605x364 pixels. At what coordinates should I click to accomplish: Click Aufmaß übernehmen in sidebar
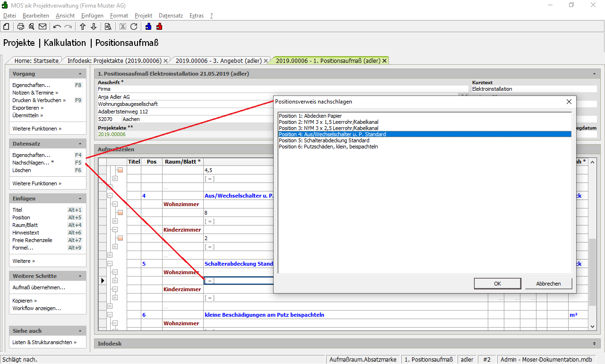[39, 287]
